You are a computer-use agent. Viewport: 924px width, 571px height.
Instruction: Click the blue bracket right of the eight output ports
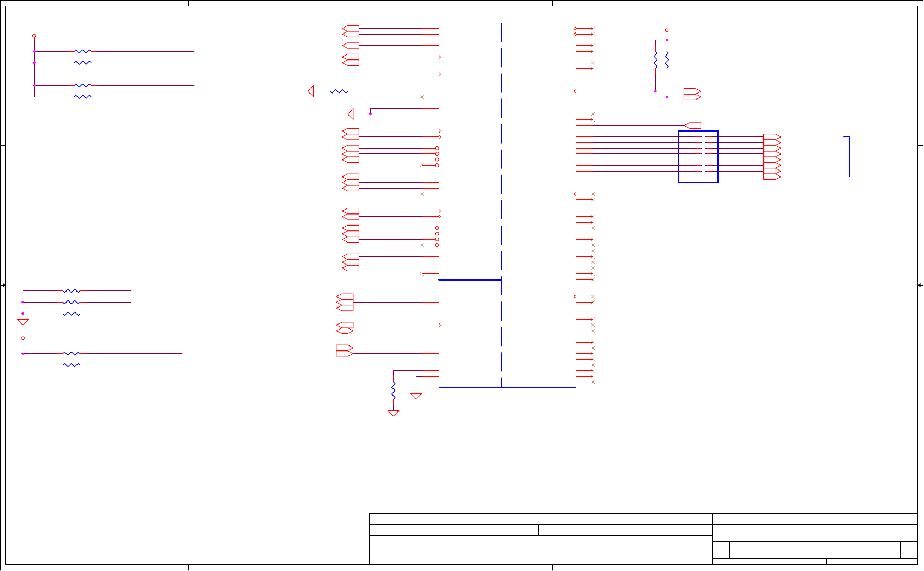pyautogui.click(x=847, y=157)
